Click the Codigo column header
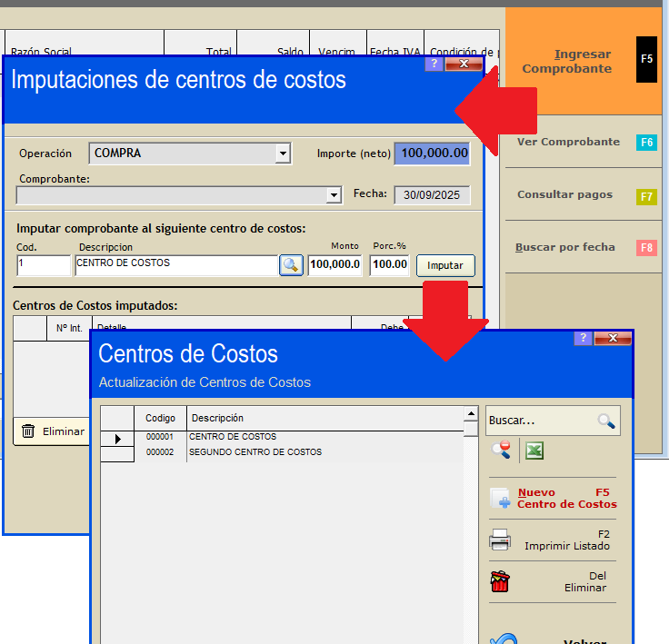 (x=160, y=419)
